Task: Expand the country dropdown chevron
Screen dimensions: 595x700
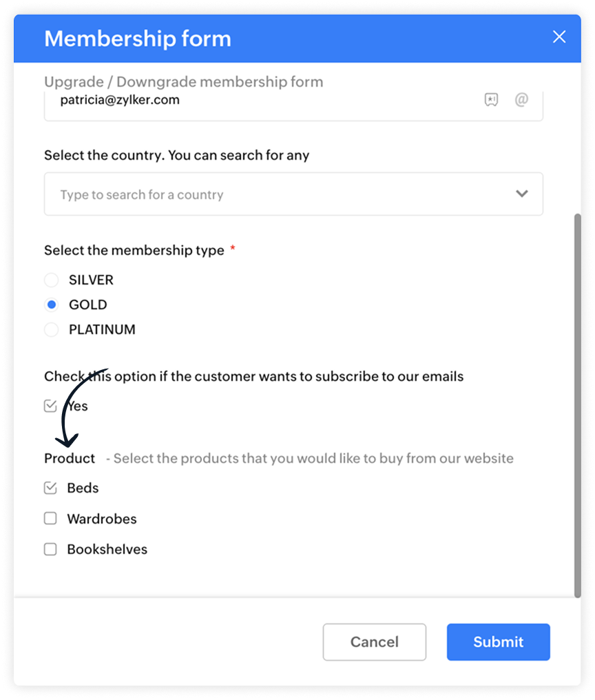Action: pyautogui.click(x=522, y=194)
